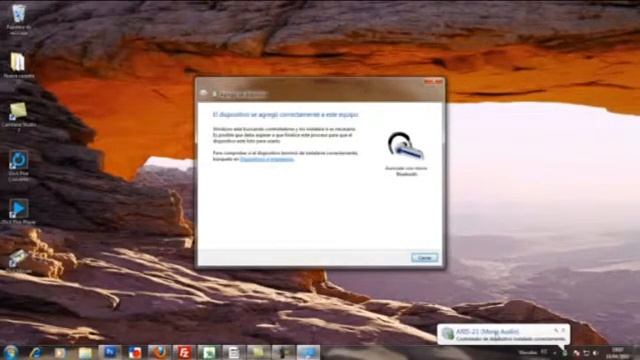Viewport: 640px width, 360px height.
Task: Open the Nueva carpeta folder icon
Action: pyautogui.click(x=18, y=65)
